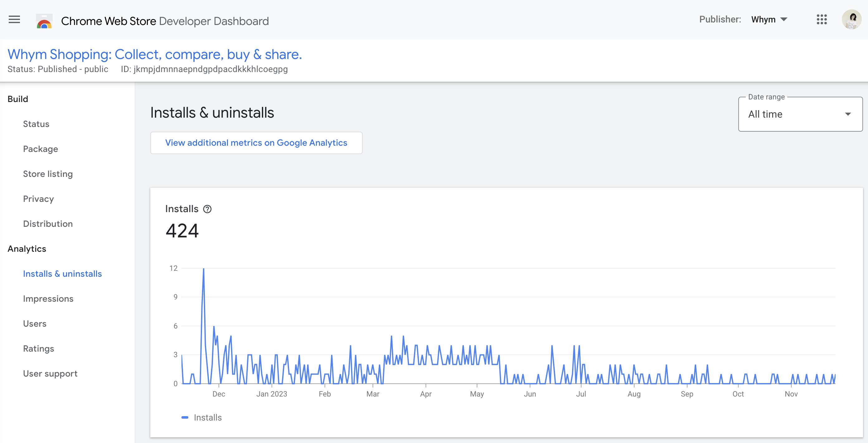Go to Users analytics
The image size is (868, 443).
coord(35,324)
